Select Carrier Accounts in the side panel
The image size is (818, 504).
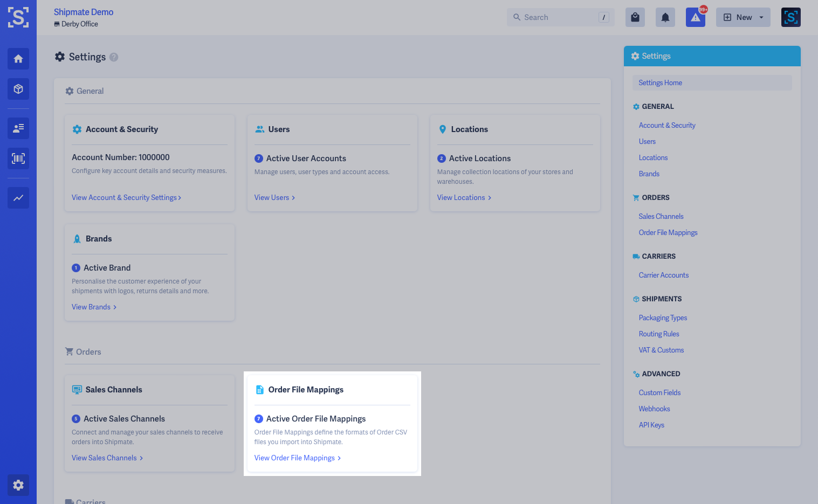click(664, 275)
